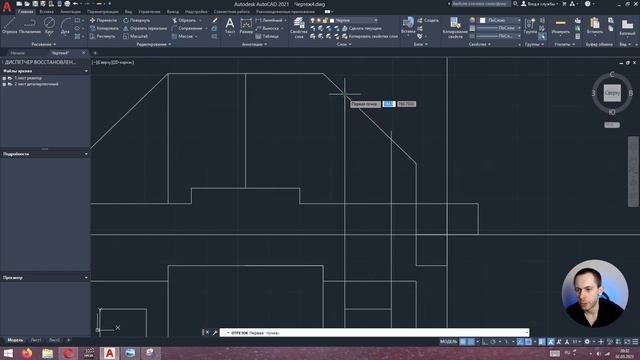Switch to the Аннотации ribbon tab
This screenshot has width=640, height=360.
[71, 12]
